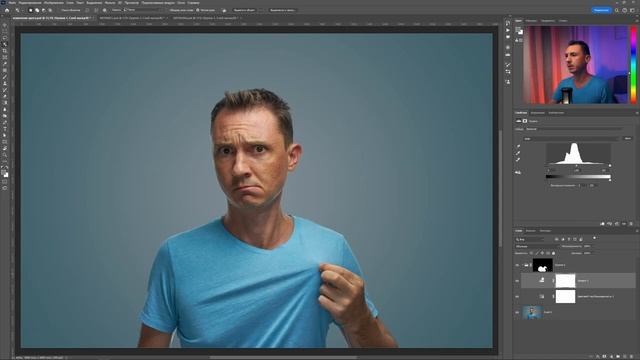Viewport: 640px width, 360px height.
Task: Click trash icon at Layers panel bottom
Action: [x=631, y=357]
